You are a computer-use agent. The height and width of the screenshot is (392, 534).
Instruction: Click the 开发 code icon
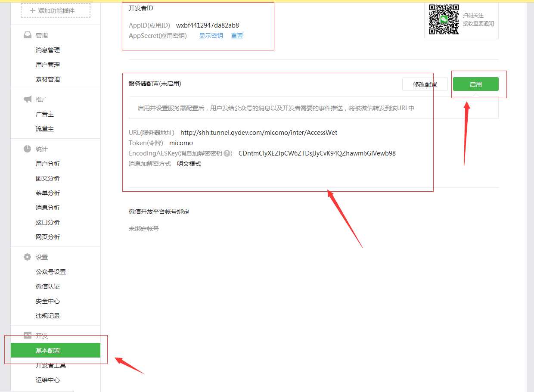(x=28, y=335)
